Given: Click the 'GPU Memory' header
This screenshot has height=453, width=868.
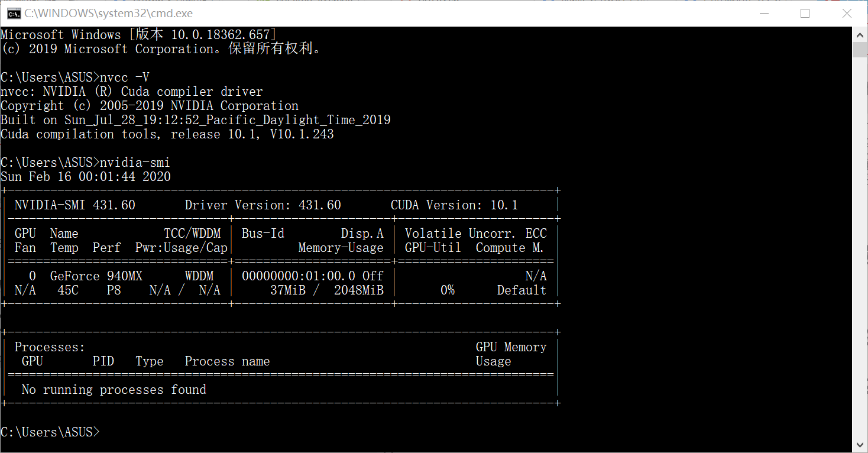Looking at the screenshot, I should pyautogui.click(x=511, y=347).
